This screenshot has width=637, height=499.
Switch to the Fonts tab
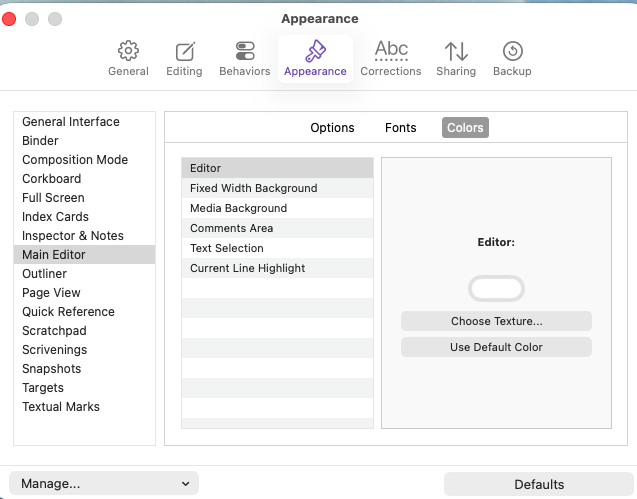[x=401, y=128]
